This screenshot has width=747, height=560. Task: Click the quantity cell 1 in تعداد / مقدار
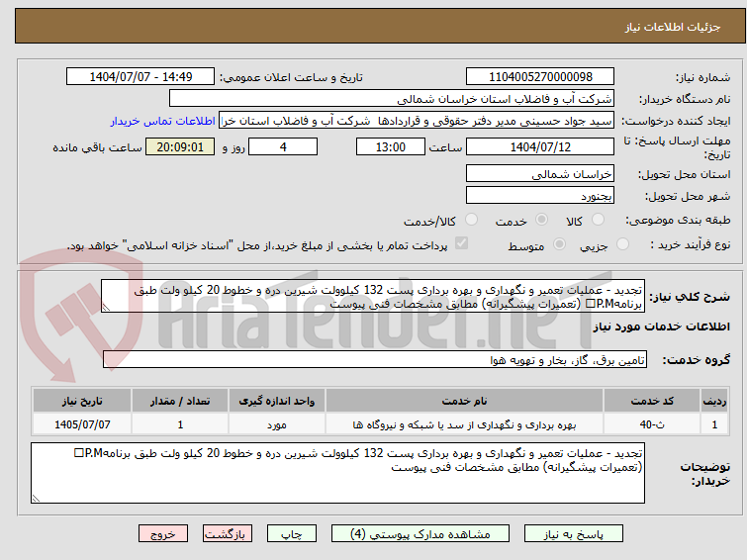[180, 424]
